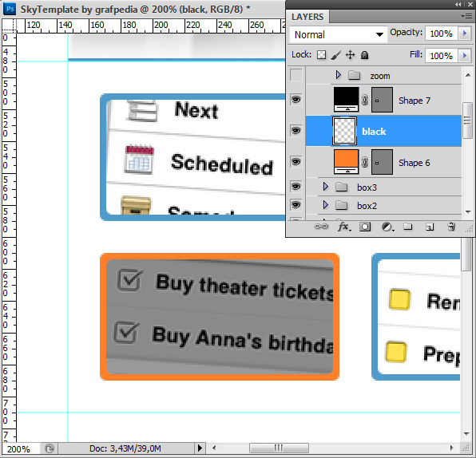Create a new layer group

[407, 227]
